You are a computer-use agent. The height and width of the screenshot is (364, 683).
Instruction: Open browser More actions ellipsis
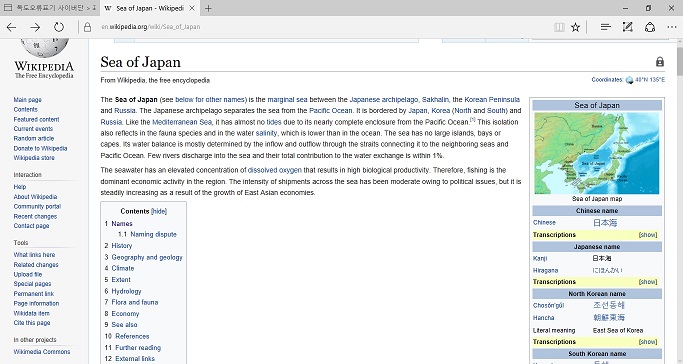[672, 27]
